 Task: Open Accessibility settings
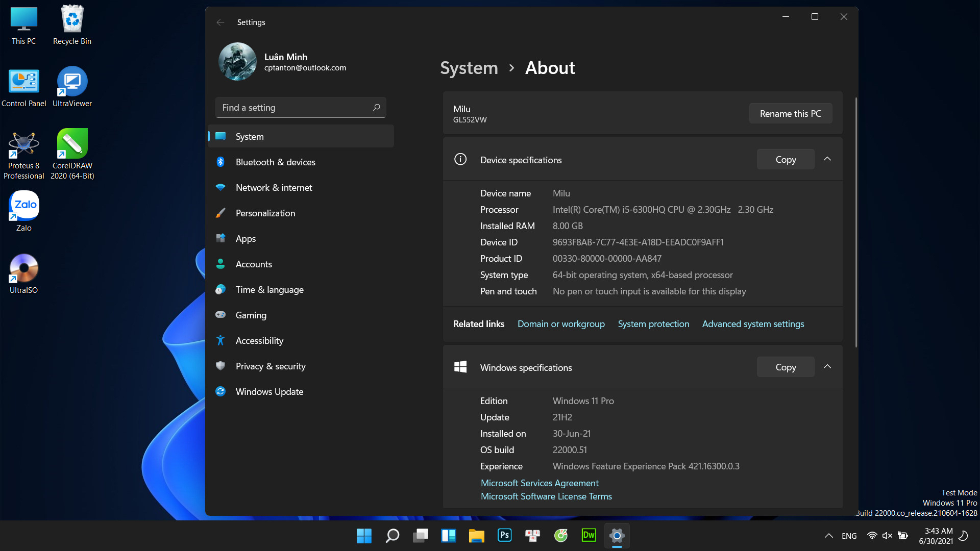[301, 340]
